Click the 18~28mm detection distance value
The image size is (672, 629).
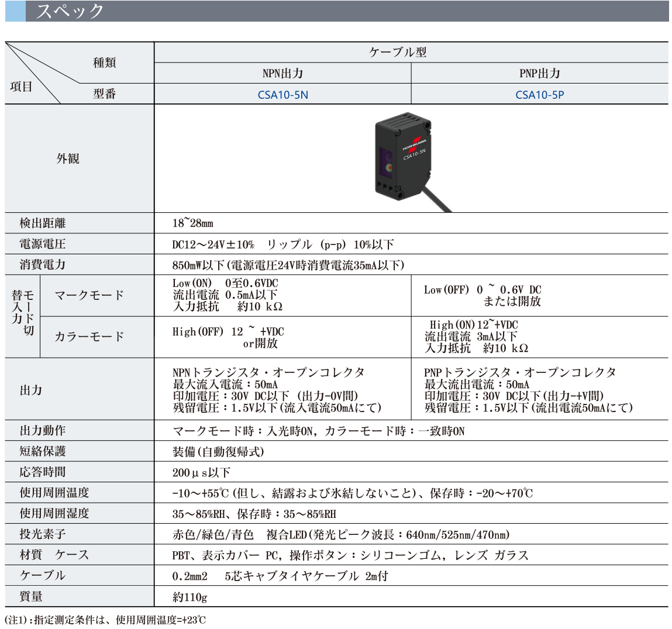[193, 223]
